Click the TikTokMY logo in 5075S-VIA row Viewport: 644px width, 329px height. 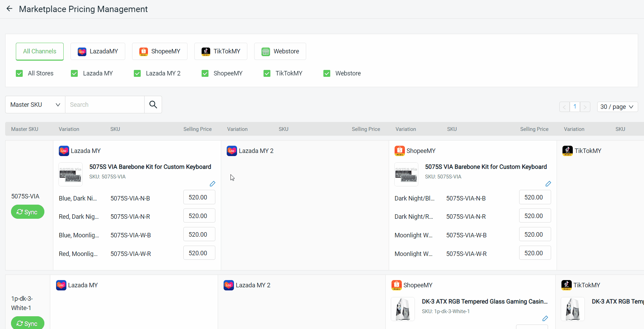click(x=567, y=151)
